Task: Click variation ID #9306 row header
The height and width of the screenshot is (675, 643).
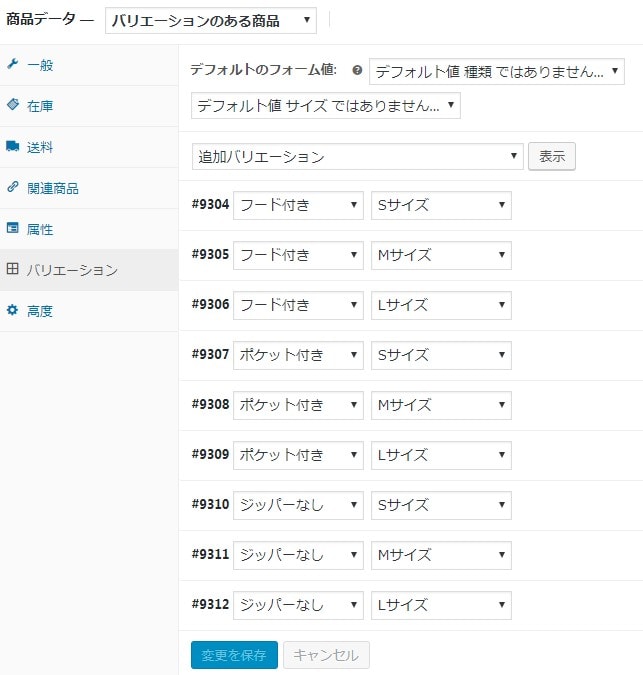Action: (x=210, y=304)
